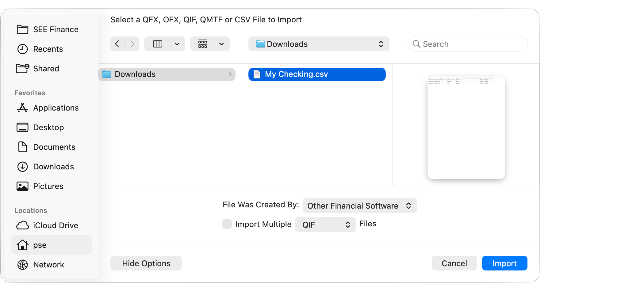
Task: Open the Applications folder
Action: coord(56,108)
